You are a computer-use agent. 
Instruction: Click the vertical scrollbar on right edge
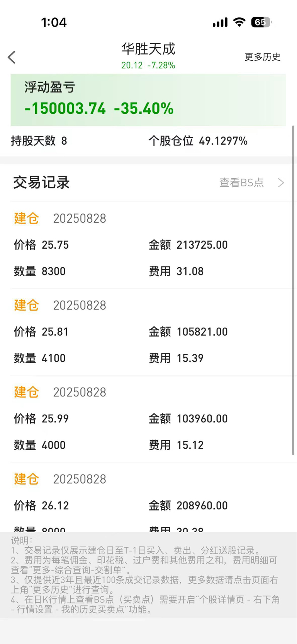(x=294, y=290)
